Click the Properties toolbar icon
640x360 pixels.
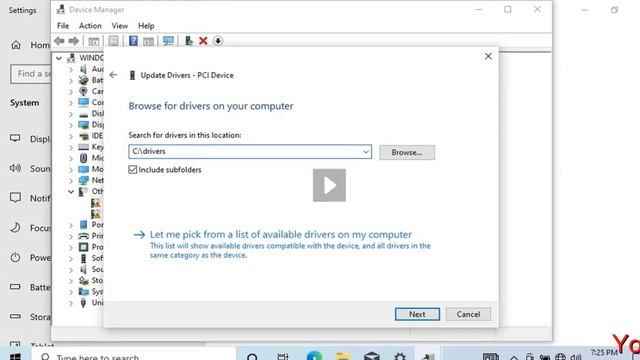click(113, 41)
